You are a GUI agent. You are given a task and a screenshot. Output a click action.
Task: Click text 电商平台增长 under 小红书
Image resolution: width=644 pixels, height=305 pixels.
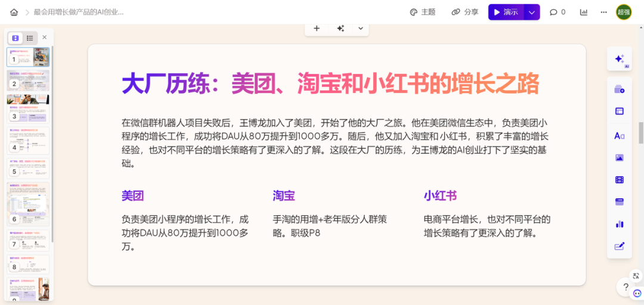point(487,226)
